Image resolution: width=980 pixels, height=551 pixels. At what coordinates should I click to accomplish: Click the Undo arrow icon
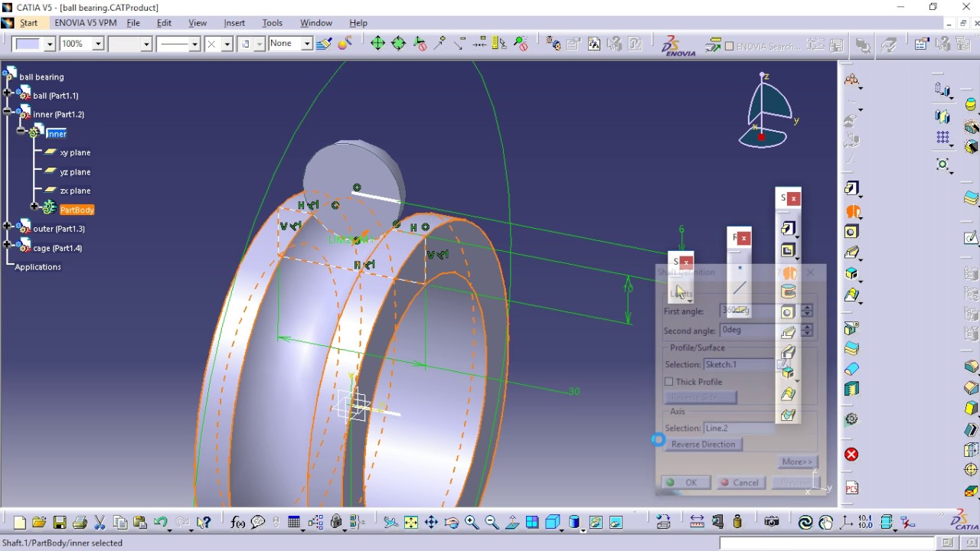pos(161,523)
